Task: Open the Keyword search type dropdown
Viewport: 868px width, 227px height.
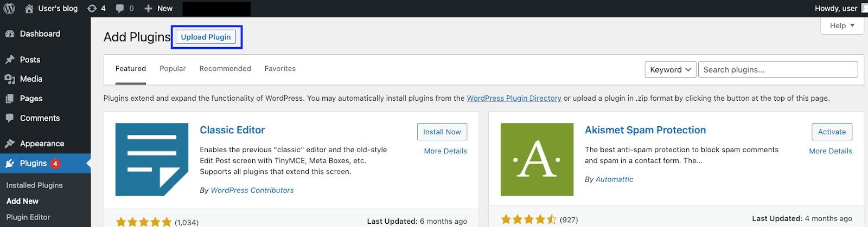Action: (x=671, y=69)
